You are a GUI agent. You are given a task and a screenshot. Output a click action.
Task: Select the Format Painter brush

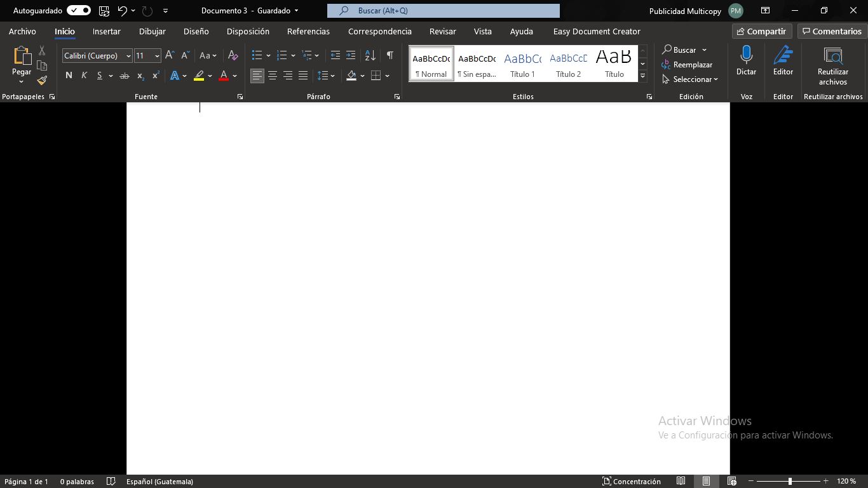pos(42,81)
